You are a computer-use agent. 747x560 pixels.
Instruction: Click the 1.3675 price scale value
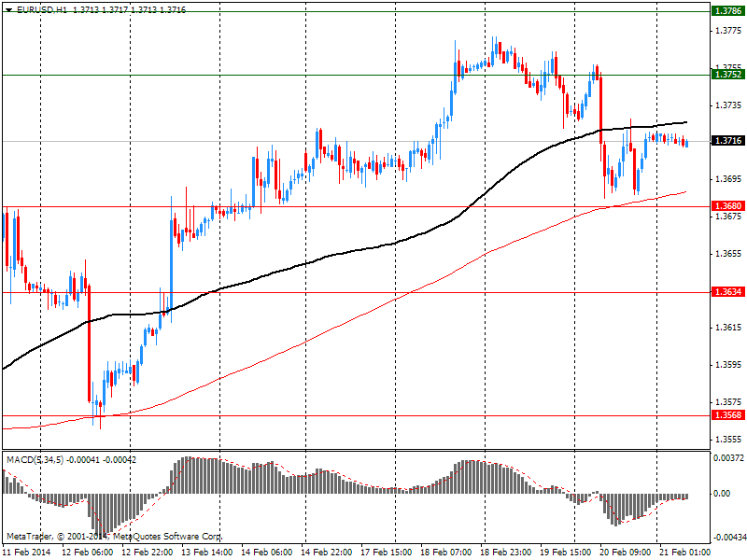(x=729, y=217)
